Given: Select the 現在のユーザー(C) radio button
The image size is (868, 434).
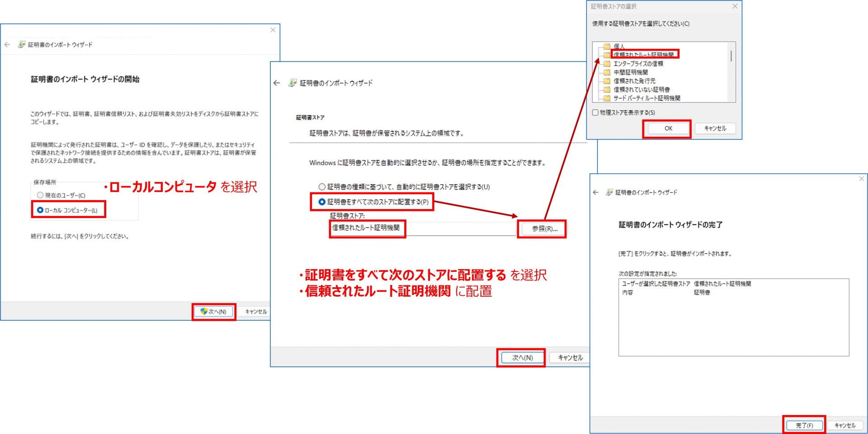Looking at the screenshot, I should tap(40, 195).
